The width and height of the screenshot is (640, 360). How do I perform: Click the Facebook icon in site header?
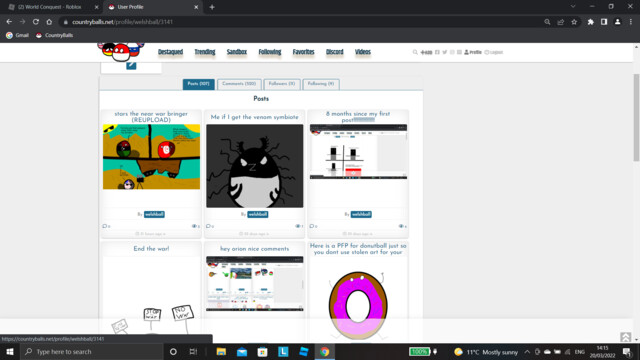click(x=437, y=52)
